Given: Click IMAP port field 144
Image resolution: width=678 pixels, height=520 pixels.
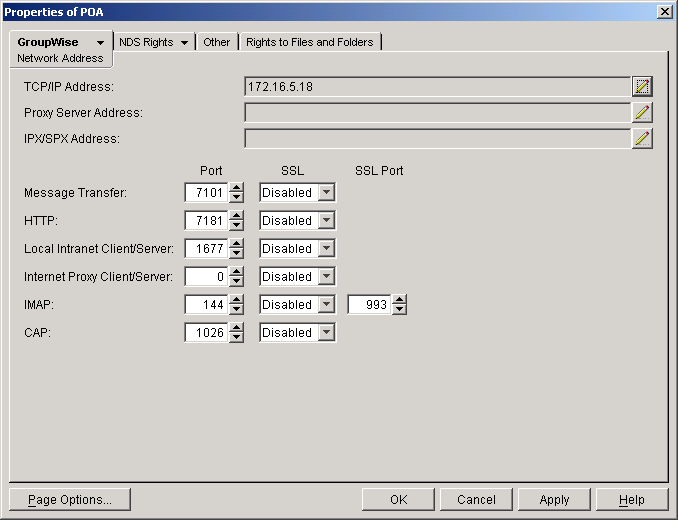Looking at the screenshot, I should pos(206,304).
